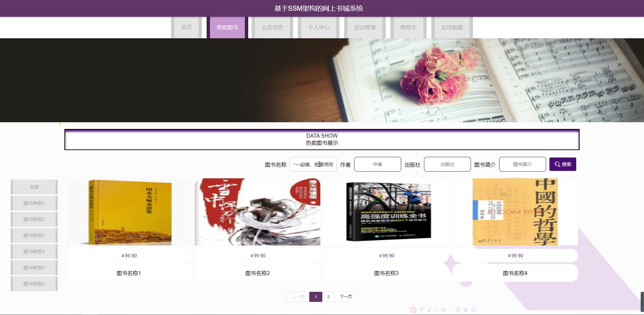
Task: Filter by 图书类型4 category
Action: coord(34,252)
